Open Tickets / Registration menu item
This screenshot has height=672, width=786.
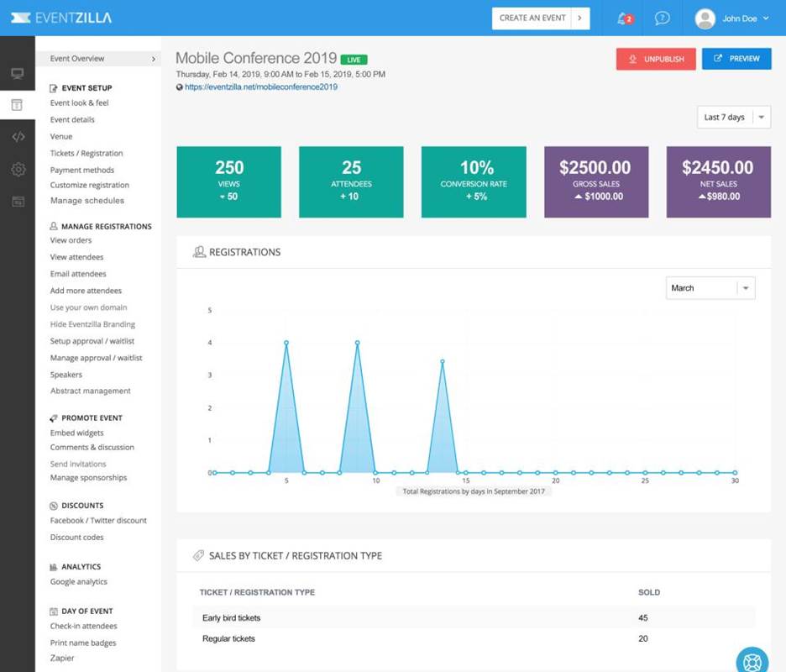pyautogui.click(x=86, y=153)
